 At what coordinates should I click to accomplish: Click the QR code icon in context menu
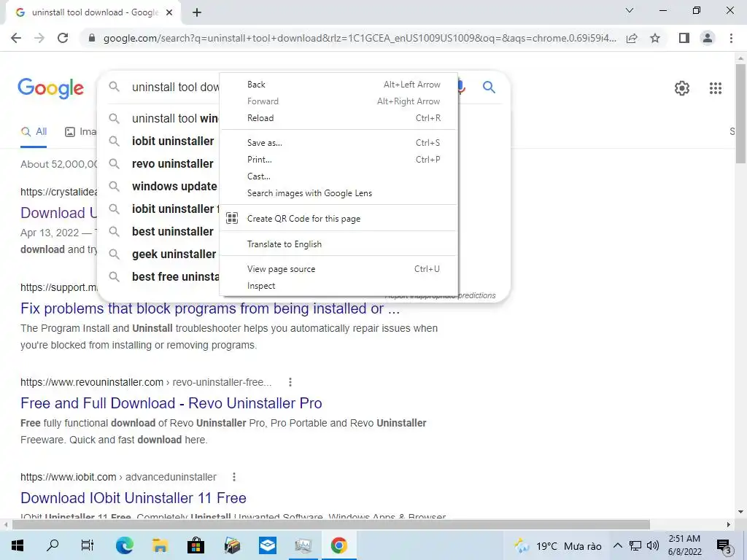(x=232, y=219)
